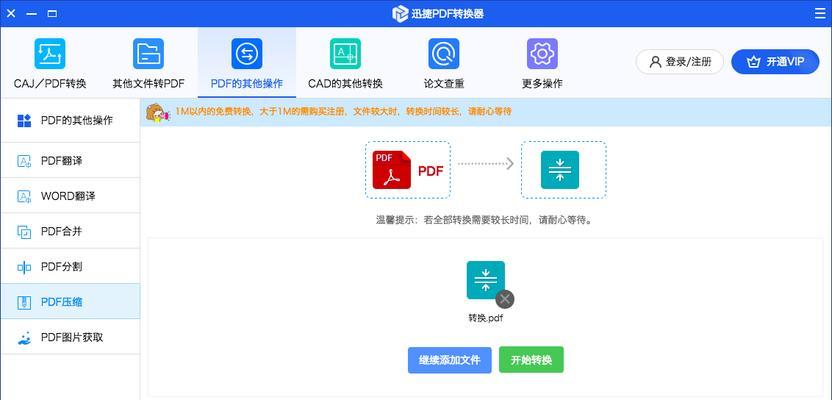The image size is (832, 400).
Task: Click the user icon in 登录/注册
Action: coord(655,62)
